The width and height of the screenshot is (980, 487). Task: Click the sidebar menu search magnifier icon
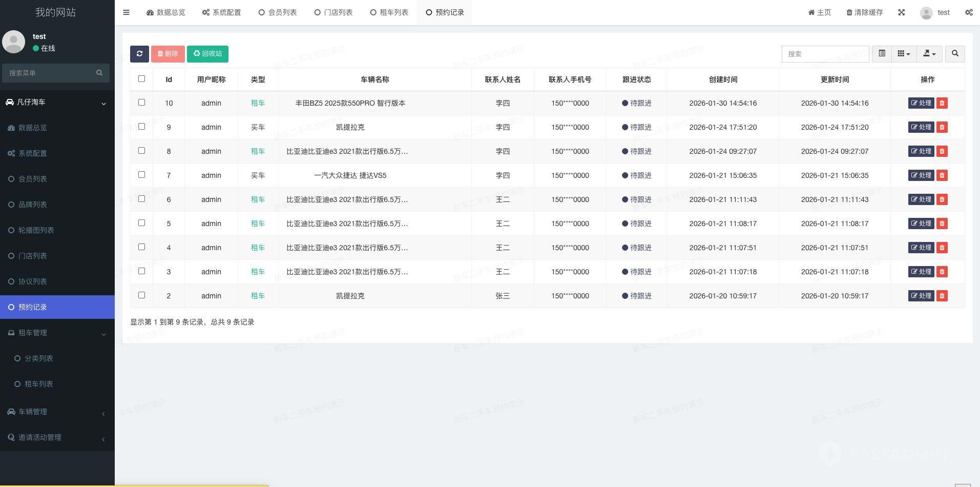click(99, 73)
